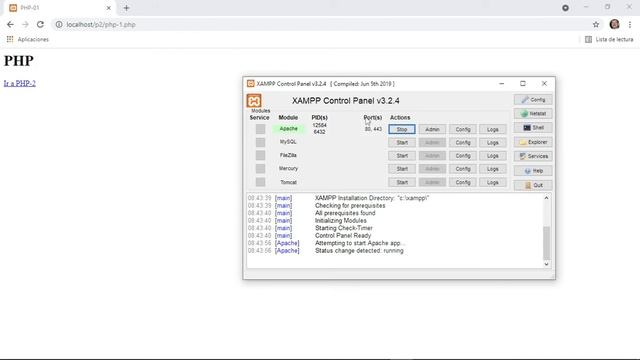Toggle Apache service checkbox
The height and width of the screenshot is (360, 640).
click(x=260, y=129)
